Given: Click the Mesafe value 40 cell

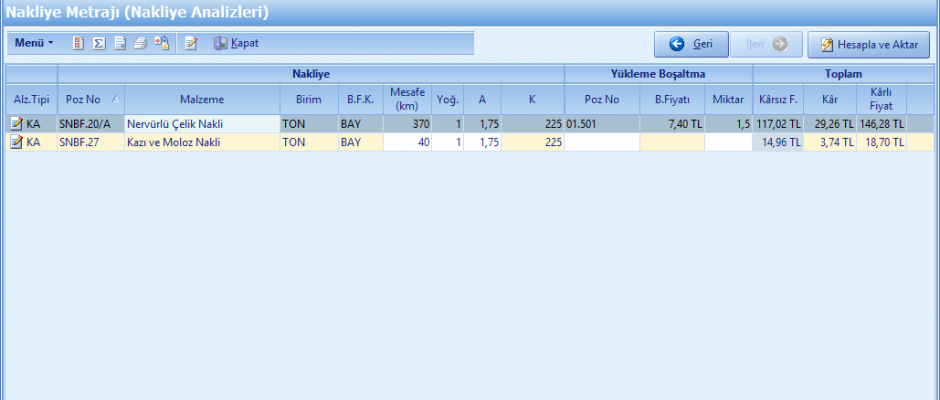Looking at the screenshot, I should [407, 142].
